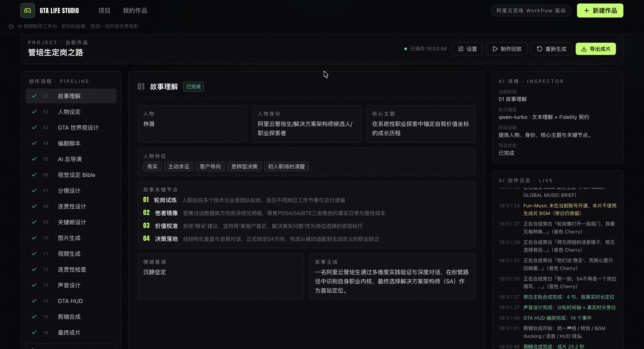This screenshot has height=349, width=644.
Task: Click the refresh icon beside 重新生成
Action: click(x=540, y=49)
